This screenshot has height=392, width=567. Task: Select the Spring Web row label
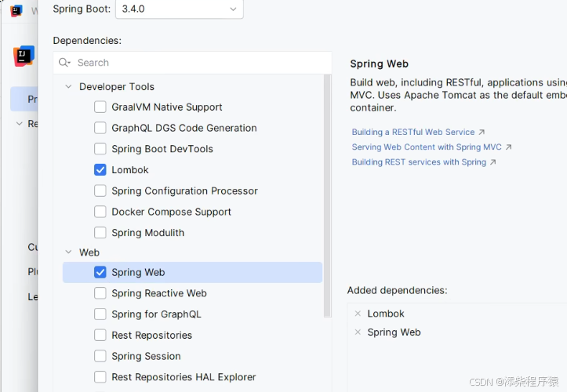(x=138, y=272)
